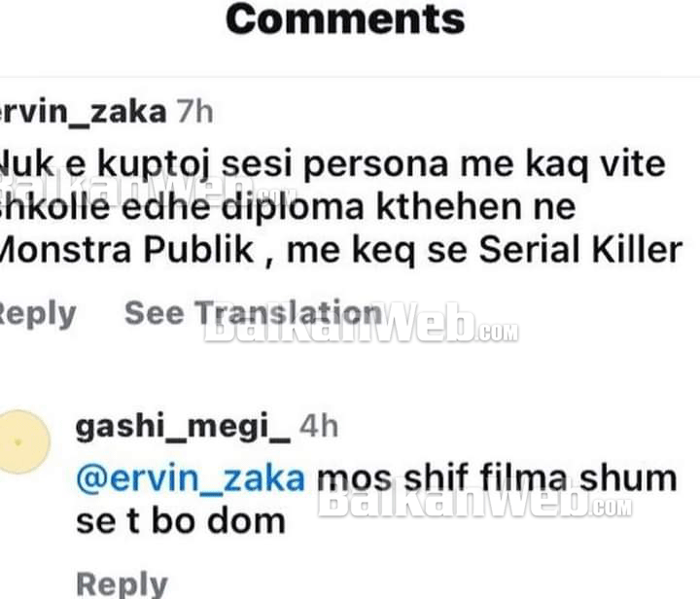This screenshot has width=700, height=599.
Task: Open ervin_zaka's profile from the username
Action: click(83, 112)
